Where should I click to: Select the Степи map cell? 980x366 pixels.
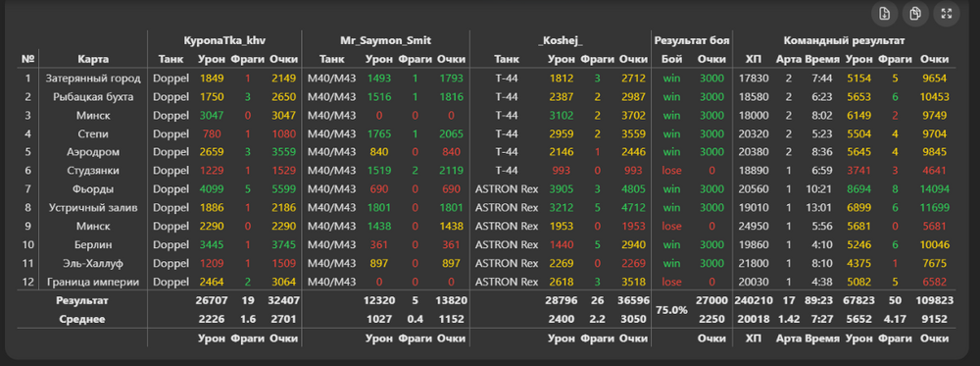point(93,133)
